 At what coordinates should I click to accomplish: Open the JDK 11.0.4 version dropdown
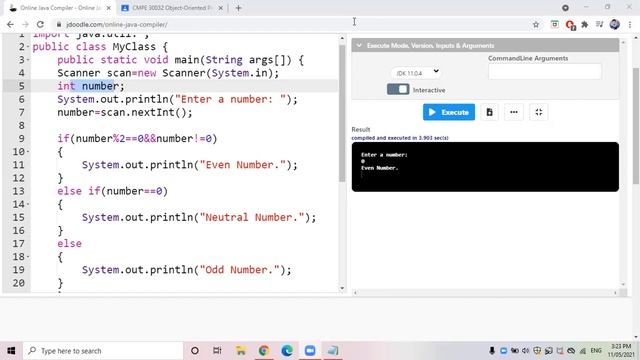point(416,73)
